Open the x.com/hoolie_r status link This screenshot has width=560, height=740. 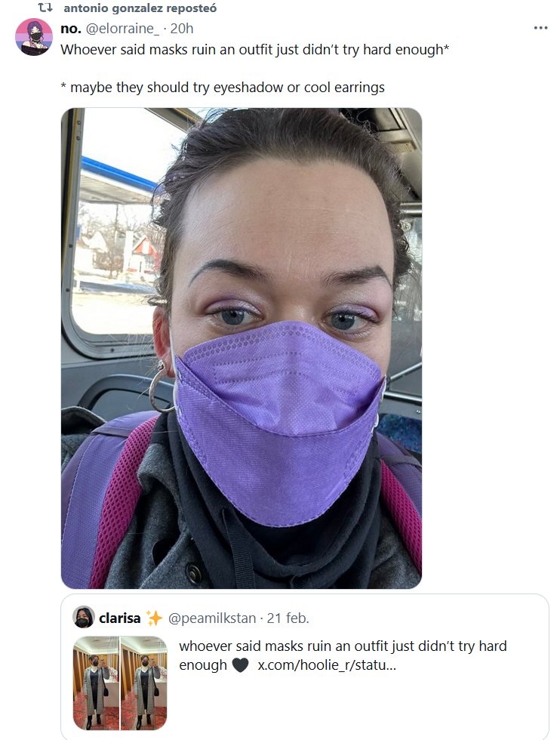327,665
